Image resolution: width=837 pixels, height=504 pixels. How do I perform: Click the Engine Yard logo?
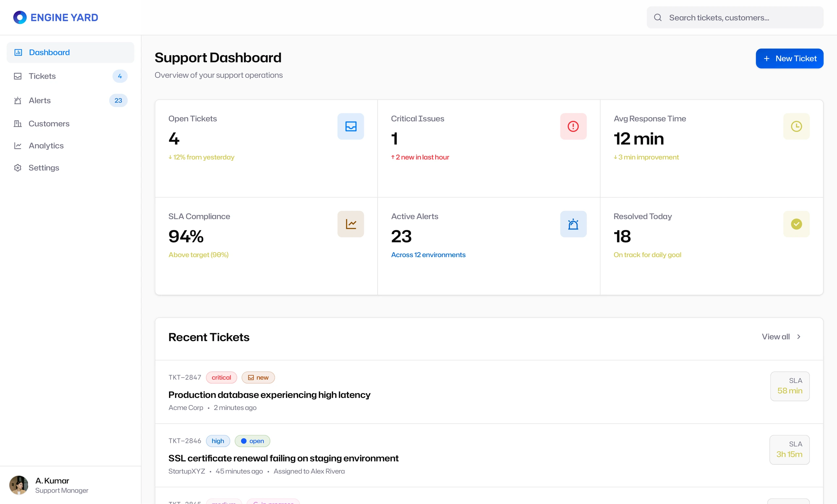click(x=55, y=17)
